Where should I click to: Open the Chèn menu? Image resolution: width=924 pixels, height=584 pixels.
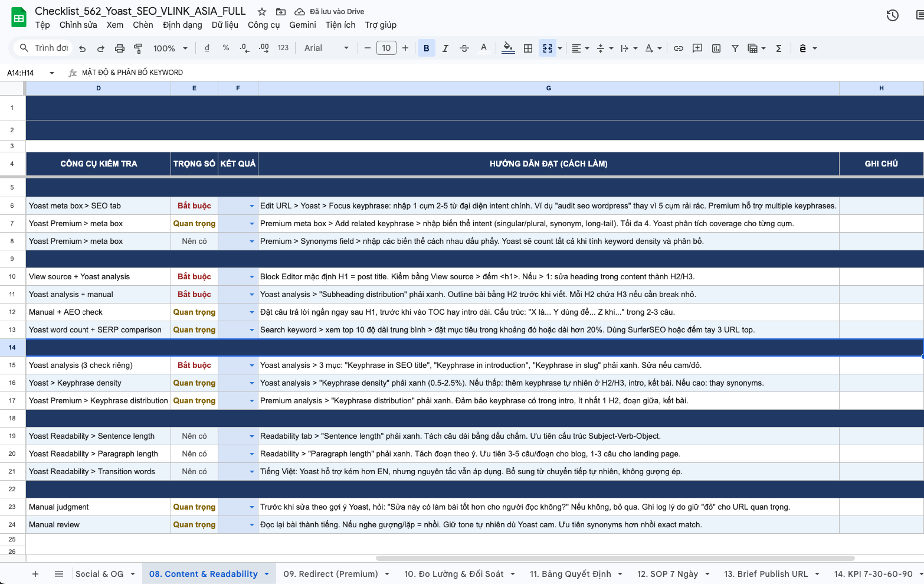(143, 25)
